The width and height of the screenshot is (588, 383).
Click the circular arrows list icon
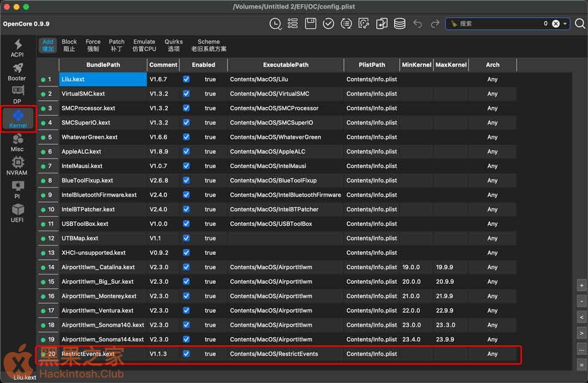346,23
